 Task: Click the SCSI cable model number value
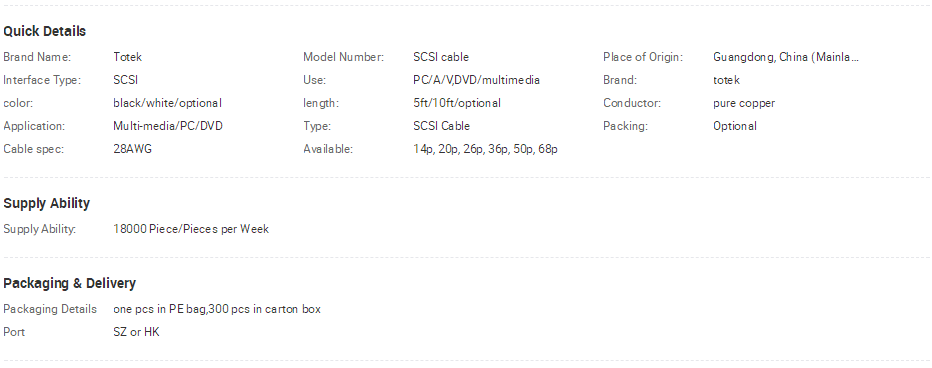(x=441, y=57)
